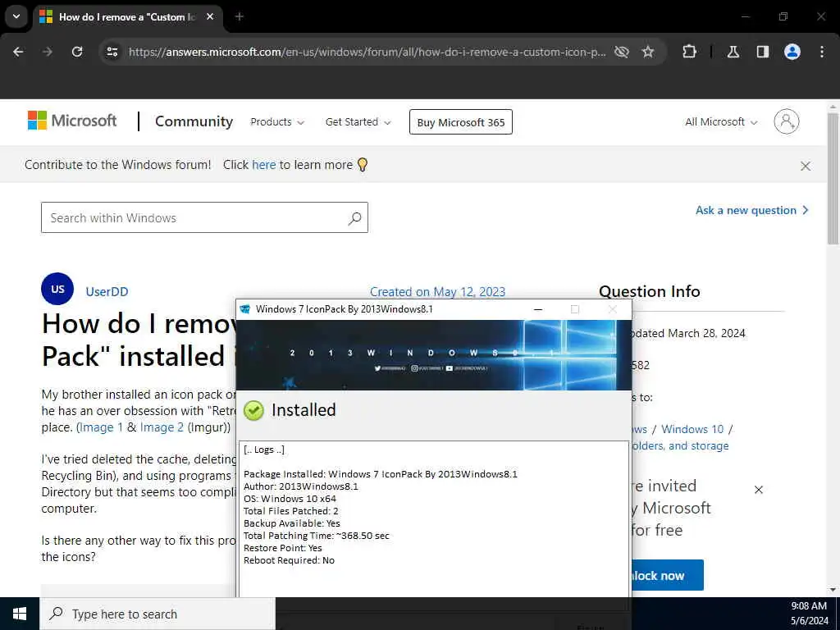Open the browser extensions puzzle icon
Image resolution: width=840 pixels, height=630 pixels.
point(689,52)
